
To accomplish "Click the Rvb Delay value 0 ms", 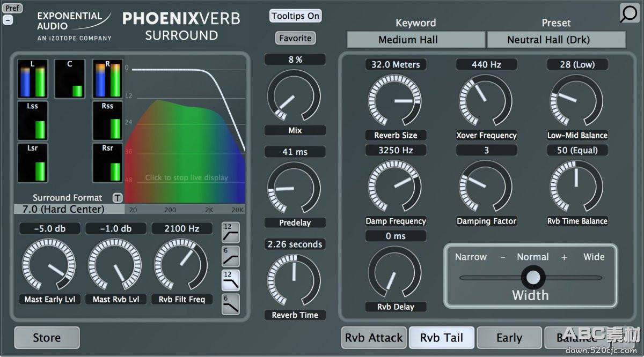I will tap(396, 236).
